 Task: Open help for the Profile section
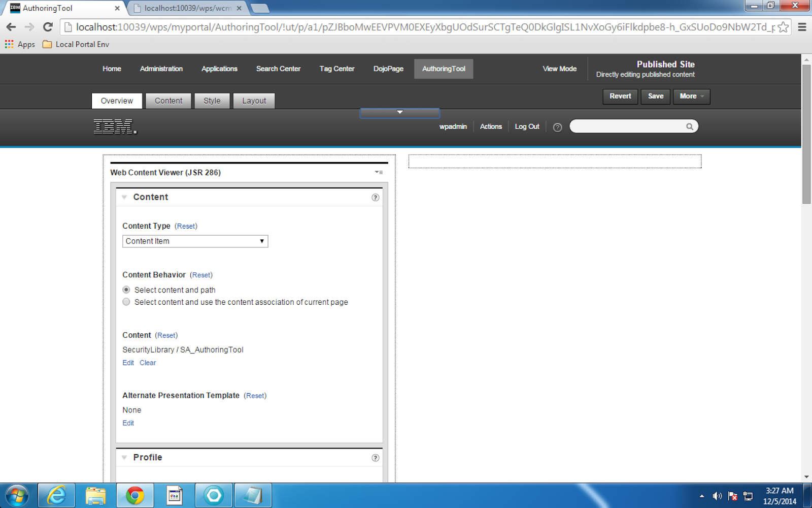click(375, 458)
